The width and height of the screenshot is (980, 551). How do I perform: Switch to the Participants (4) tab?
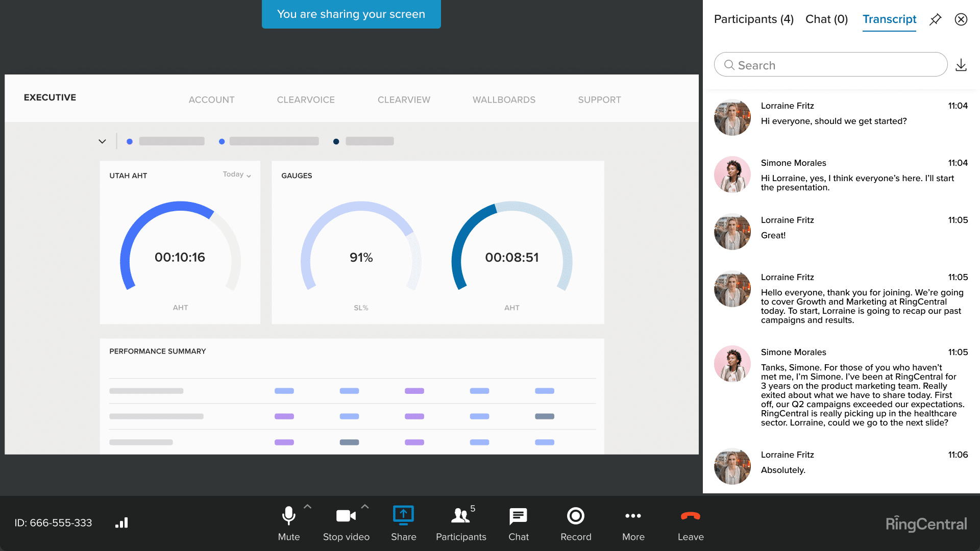click(753, 19)
